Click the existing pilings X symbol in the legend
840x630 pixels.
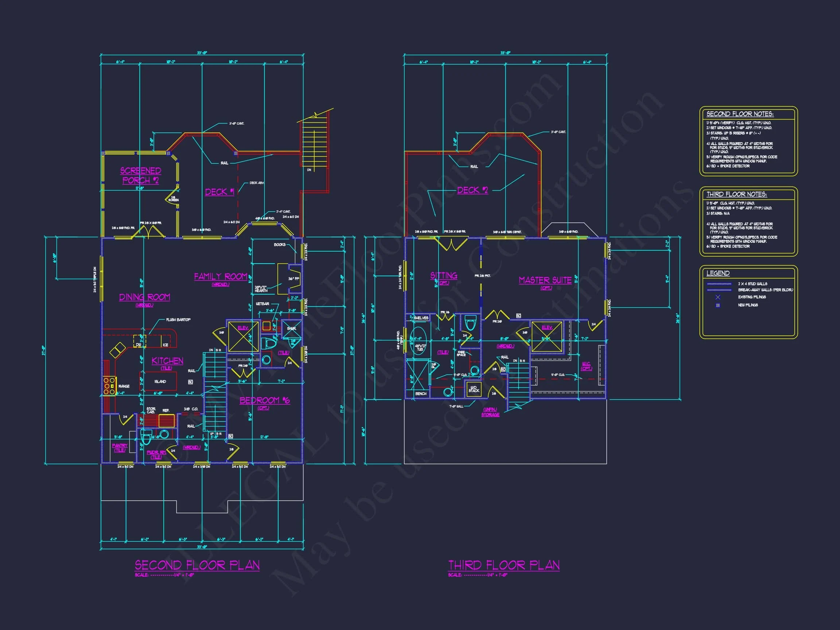pos(718,297)
